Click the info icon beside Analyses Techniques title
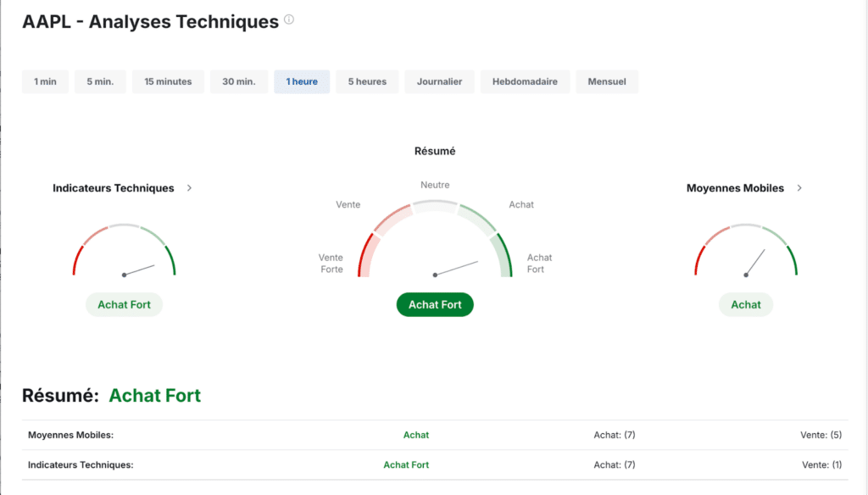 click(x=289, y=19)
